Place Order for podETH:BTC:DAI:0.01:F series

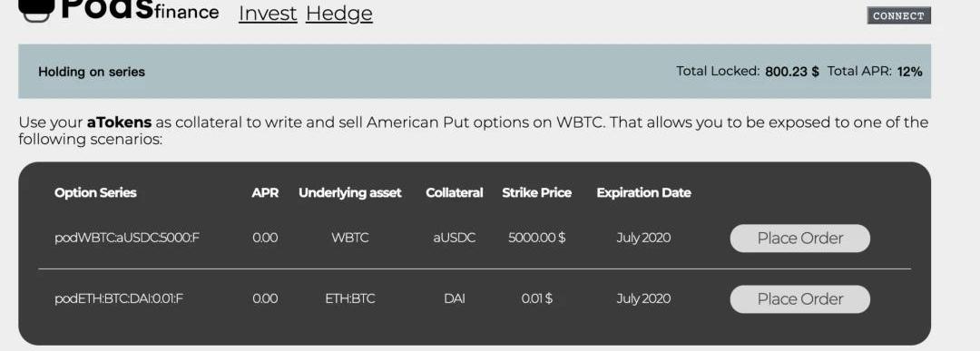pos(799,299)
